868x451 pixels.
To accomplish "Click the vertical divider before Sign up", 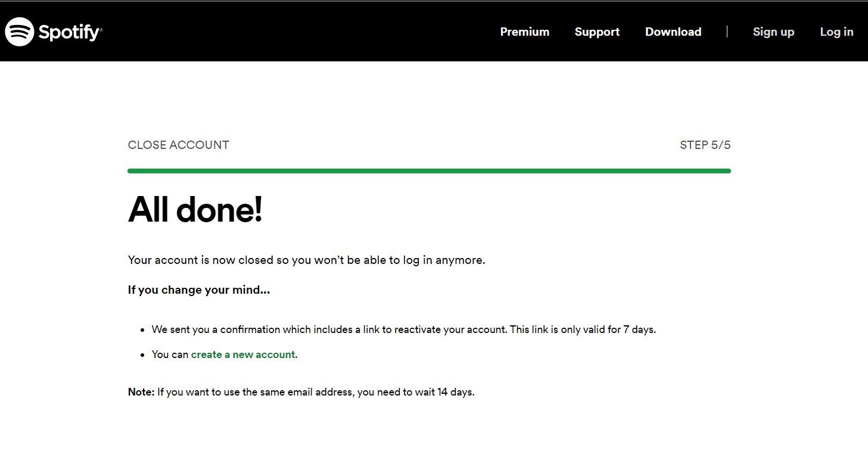I will pyautogui.click(x=727, y=32).
